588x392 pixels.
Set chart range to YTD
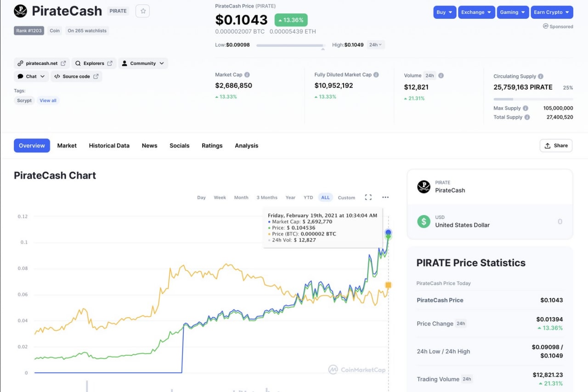pyautogui.click(x=308, y=198)
